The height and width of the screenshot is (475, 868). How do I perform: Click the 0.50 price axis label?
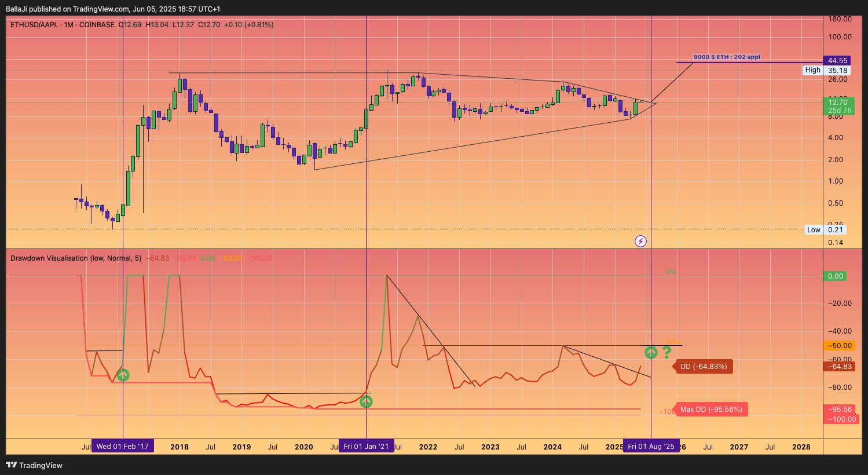(x=836, y=203)
